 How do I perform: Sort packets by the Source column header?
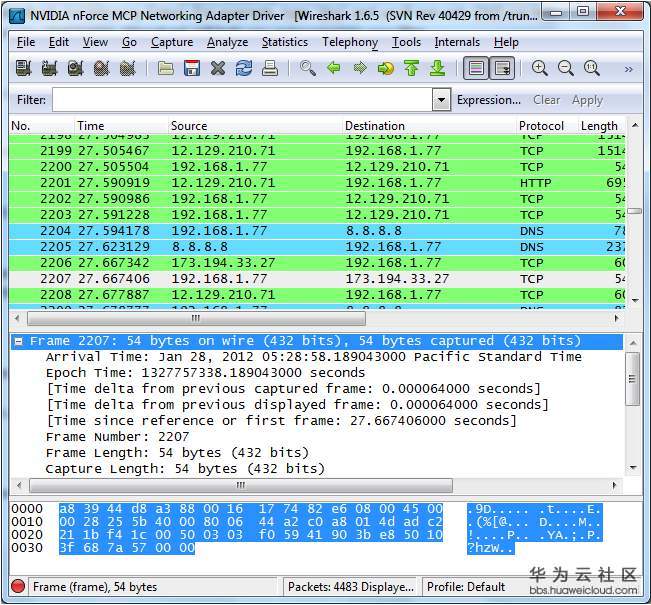255,125
